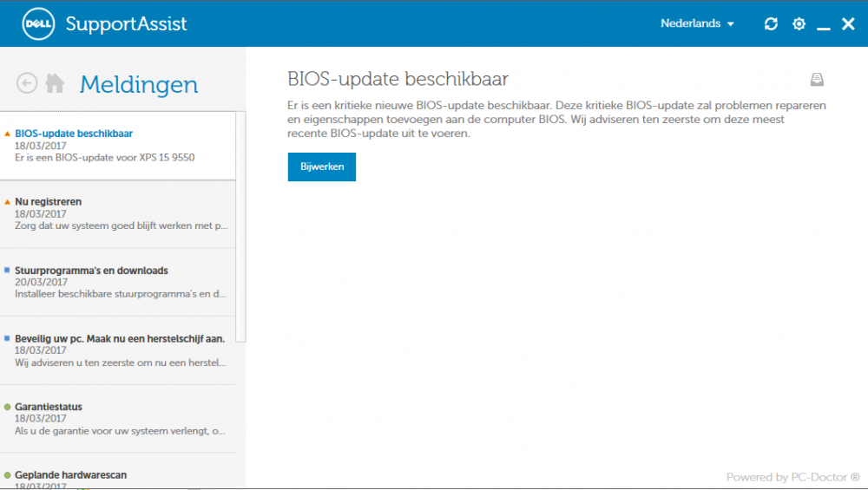868x490 pixels.
Task: Open the herstelschijf aanmaken notification
Action: pyautogui.click(x=118, y=350)
